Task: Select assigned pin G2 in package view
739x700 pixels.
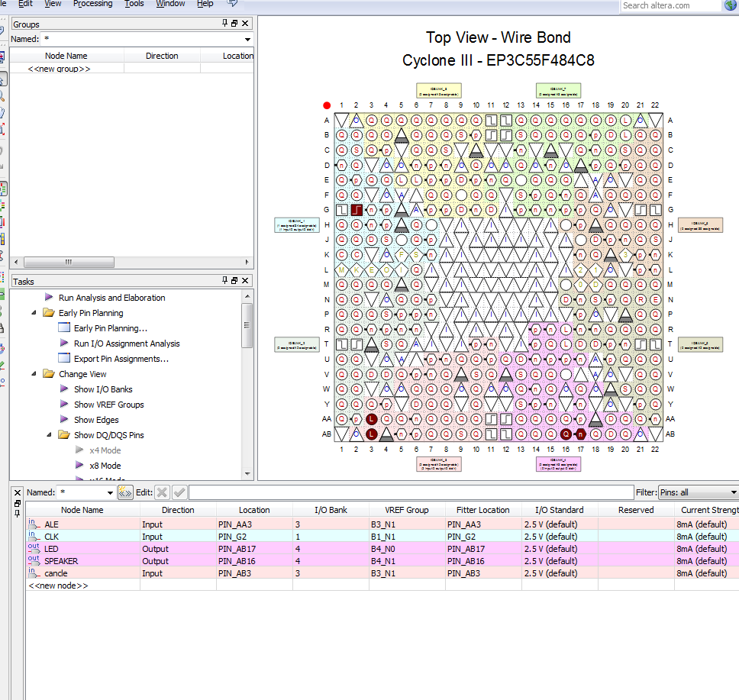Action: click(357, 210)
